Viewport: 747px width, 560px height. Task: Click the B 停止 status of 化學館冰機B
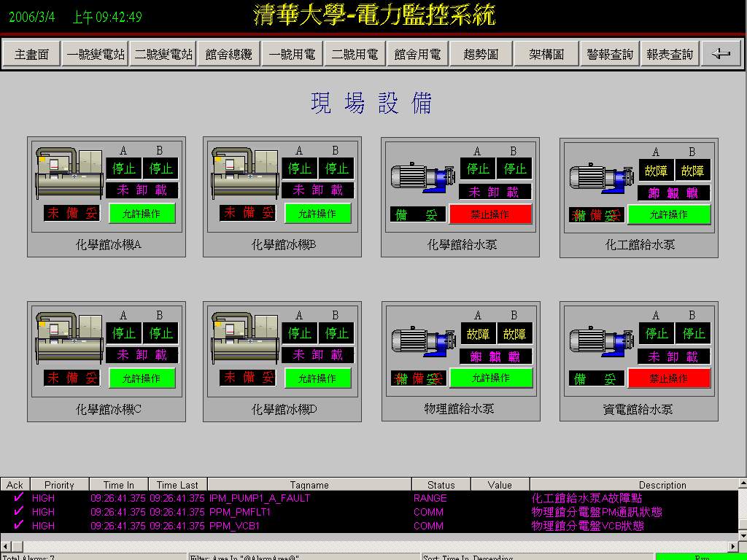(336, 168)
